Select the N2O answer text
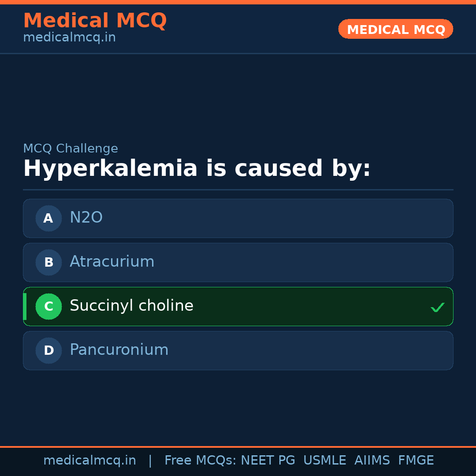Screen dimensions: 476x476 [86, 218]
